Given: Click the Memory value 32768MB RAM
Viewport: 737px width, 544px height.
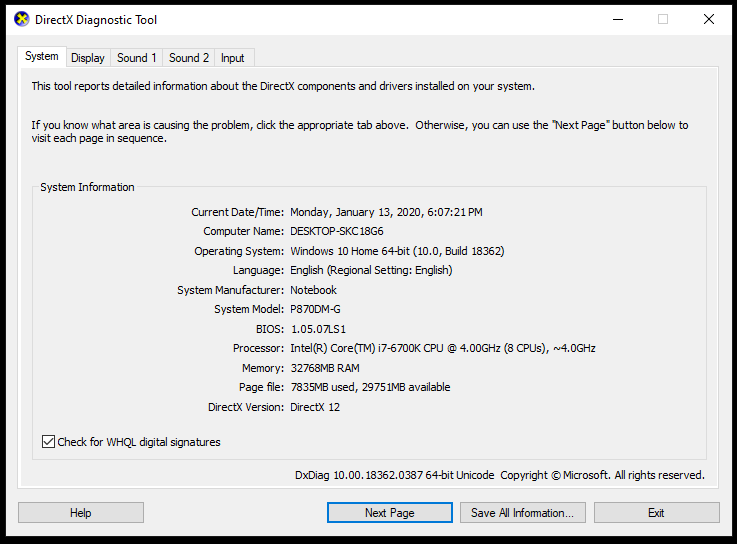Looking at the screenshot, I should 325,368.
